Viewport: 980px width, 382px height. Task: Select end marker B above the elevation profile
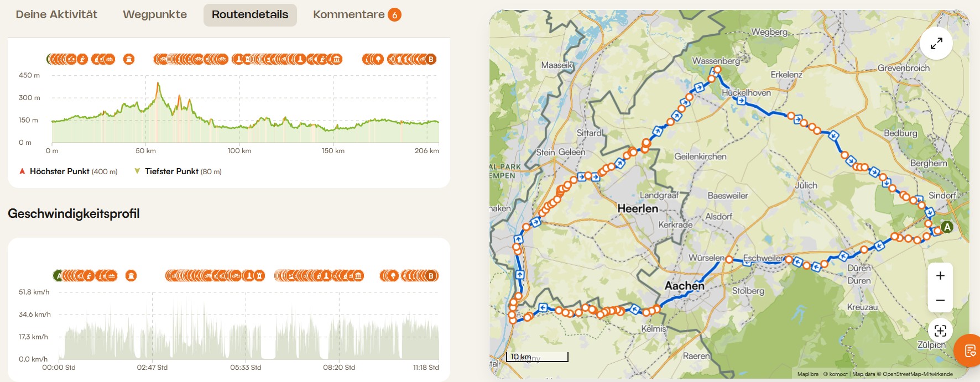pyautogui.click(x=431, y=59)
